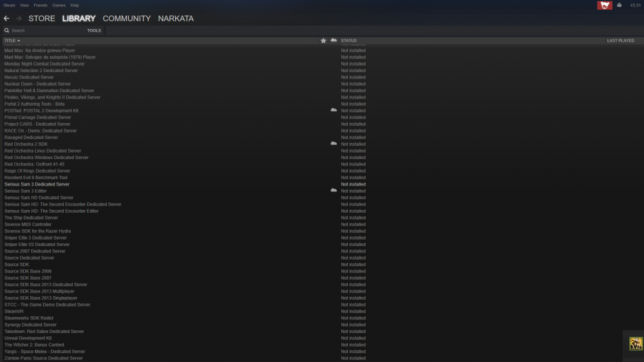644x362 pixels.
Task: Select Primal Carnage Dedicated Server
Action: [x=38, y=117]
